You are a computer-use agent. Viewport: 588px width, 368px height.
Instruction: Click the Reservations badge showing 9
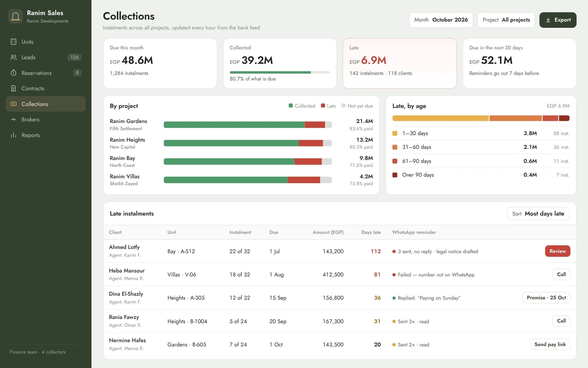[77, 73]
